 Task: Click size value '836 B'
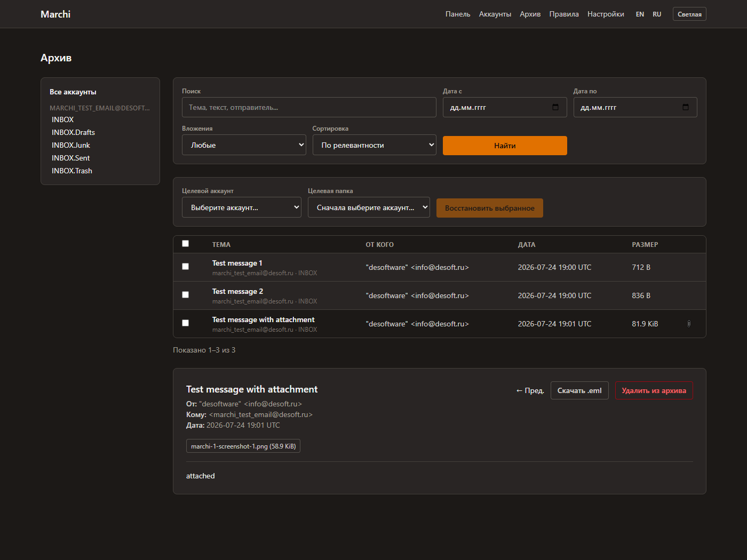coord(641,295)
